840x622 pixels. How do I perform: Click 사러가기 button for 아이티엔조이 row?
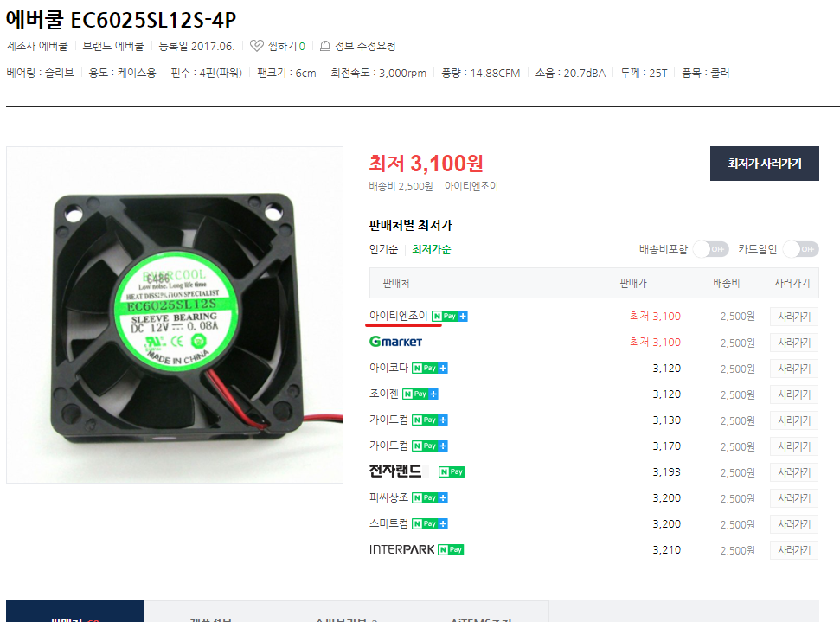tap(794, 317)
